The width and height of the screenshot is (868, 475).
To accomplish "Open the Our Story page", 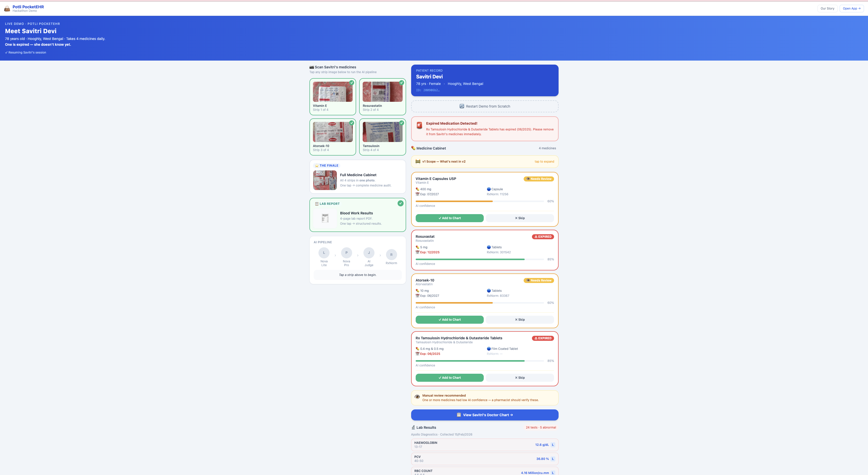I will click(x=827, y=9).
